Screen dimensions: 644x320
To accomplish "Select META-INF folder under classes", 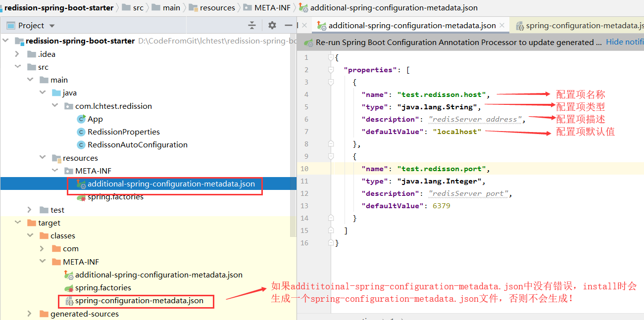I will coord(81,262).
